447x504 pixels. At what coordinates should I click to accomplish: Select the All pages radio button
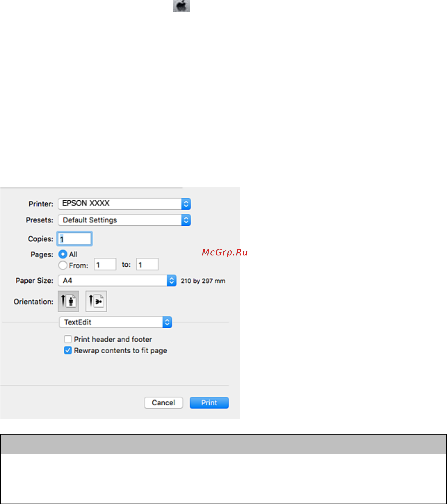coord(63,254)
